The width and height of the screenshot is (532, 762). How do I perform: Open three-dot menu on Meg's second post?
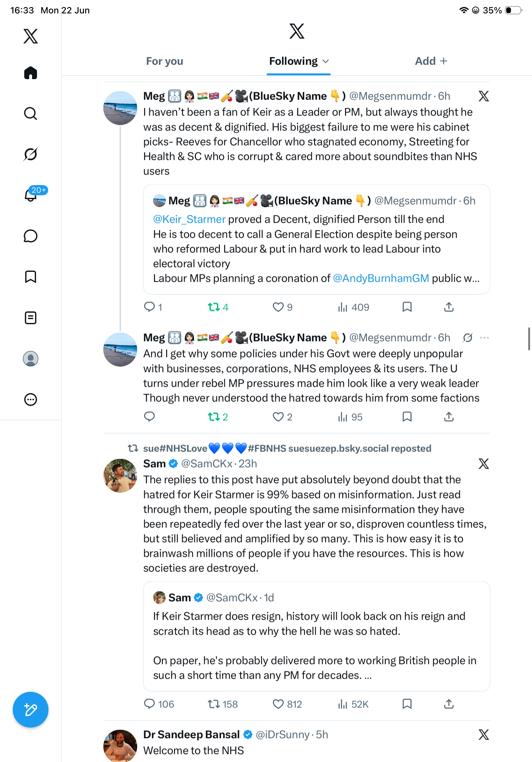(484, 338)
